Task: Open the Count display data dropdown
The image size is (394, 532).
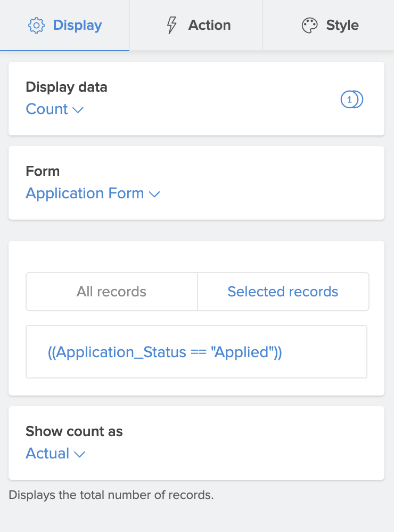Action: tap(47, 109)
